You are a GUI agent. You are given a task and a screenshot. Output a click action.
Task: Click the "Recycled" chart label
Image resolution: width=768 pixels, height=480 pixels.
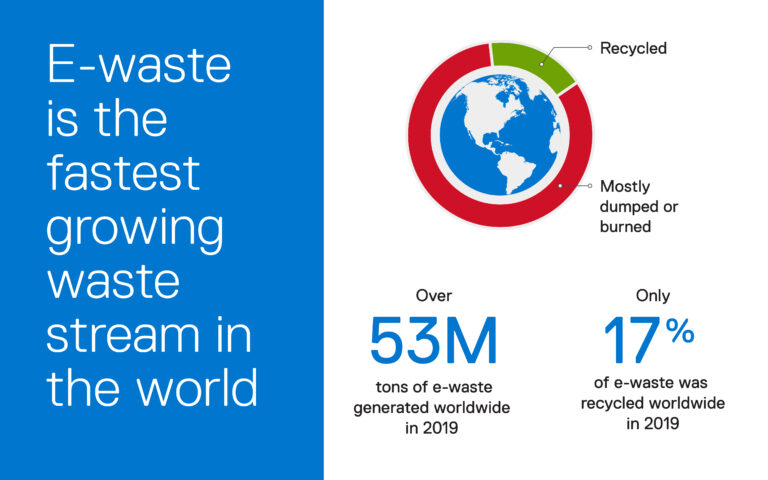click(633, 48)
